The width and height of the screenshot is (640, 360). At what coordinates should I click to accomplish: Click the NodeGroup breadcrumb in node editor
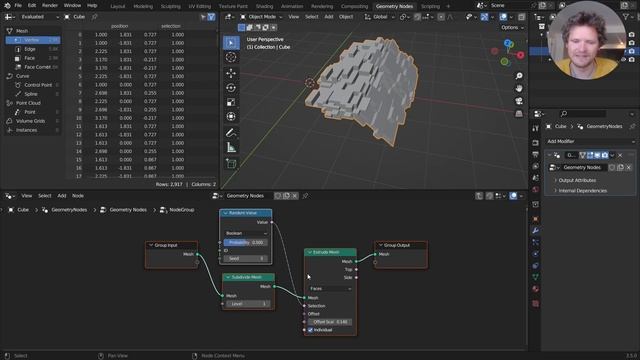[182, 210]
